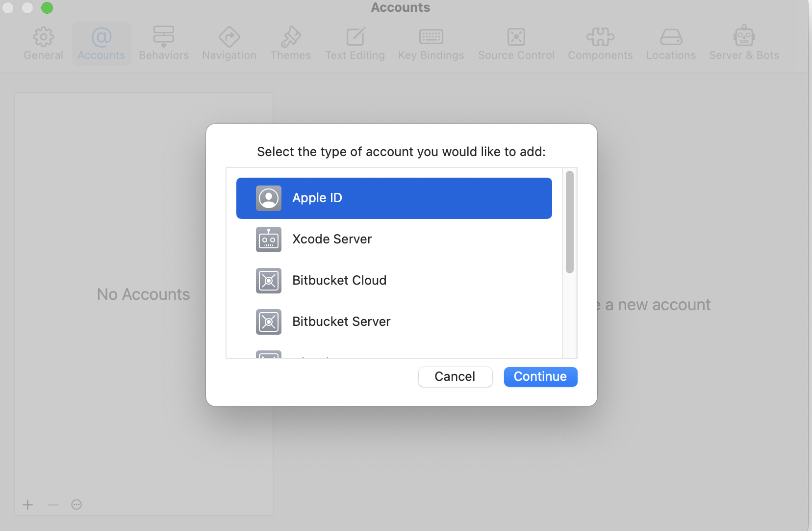Choose Bitbucket Cloud from the list
The image size is (812, 531).
pyautogui.click(x=394, y=281)
